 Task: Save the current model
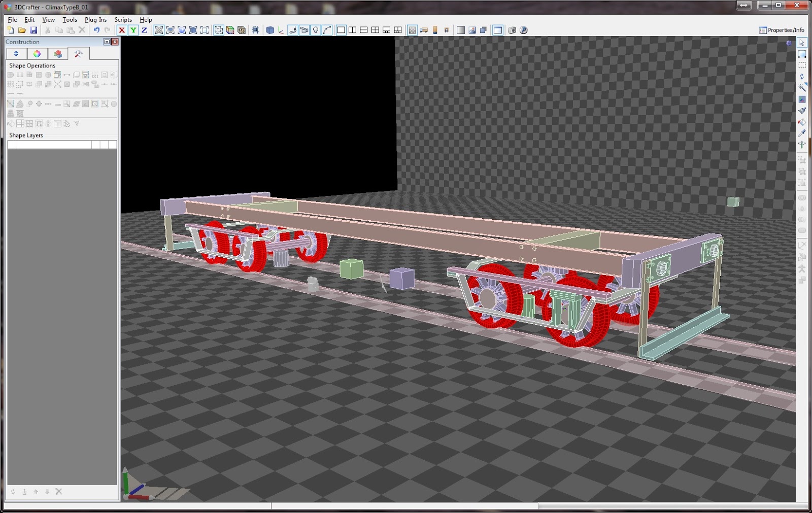pyautogui.click(x=33, y=30)
